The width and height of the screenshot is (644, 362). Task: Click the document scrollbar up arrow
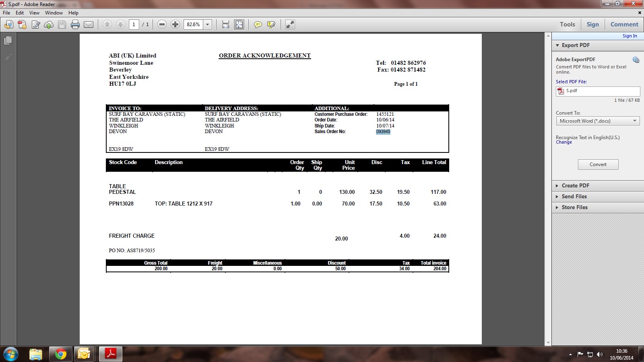(x=548, y=36)
